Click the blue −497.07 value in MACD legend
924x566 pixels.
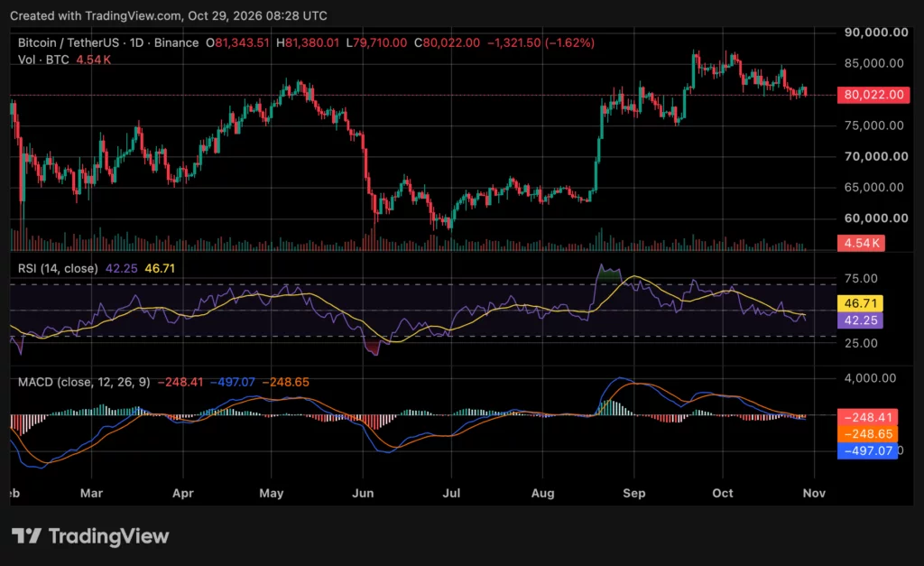pos(233,383)
